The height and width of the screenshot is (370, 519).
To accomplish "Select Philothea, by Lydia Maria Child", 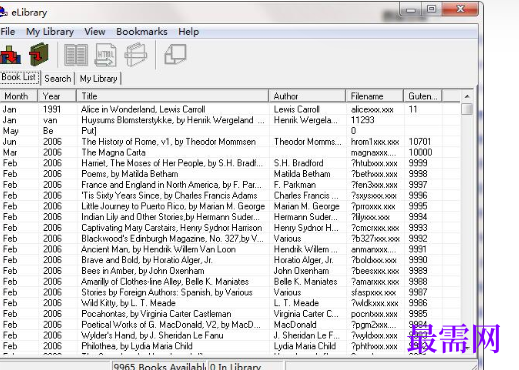I will coord(137,346).
